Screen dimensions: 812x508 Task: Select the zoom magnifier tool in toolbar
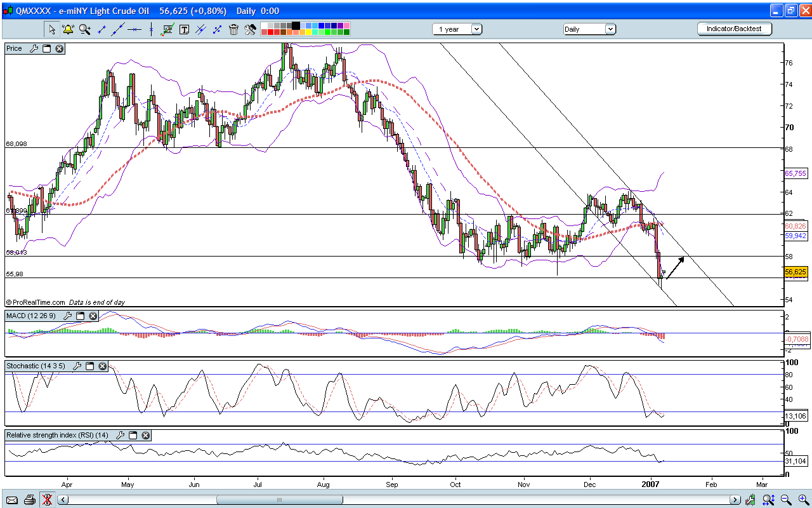pyautogui.click(x=84, y=29)
